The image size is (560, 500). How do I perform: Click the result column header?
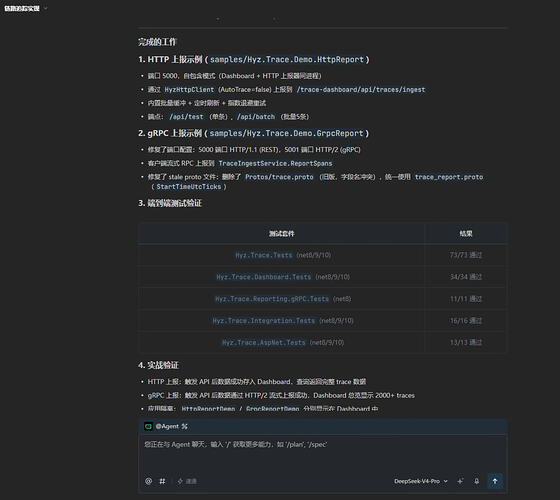click(466, 234)
